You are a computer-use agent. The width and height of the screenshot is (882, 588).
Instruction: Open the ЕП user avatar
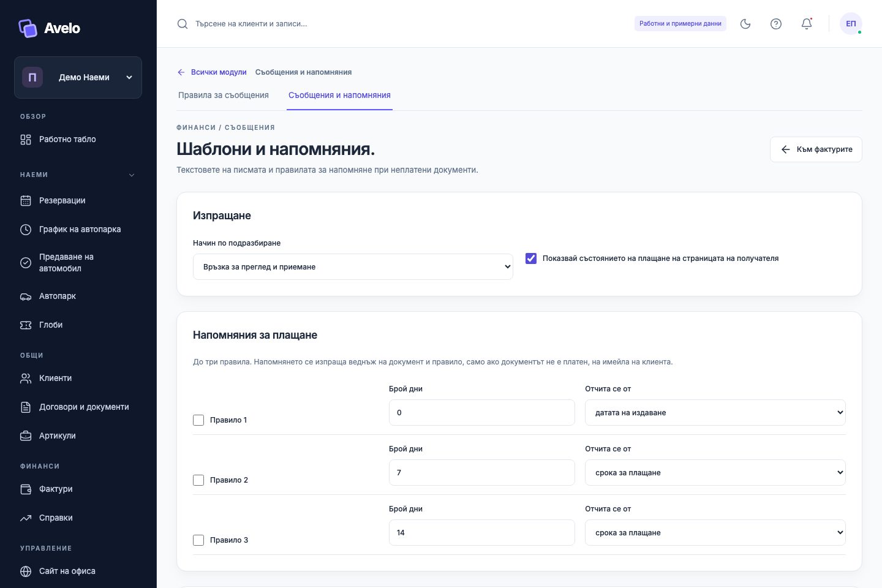(x=851, y=24)
